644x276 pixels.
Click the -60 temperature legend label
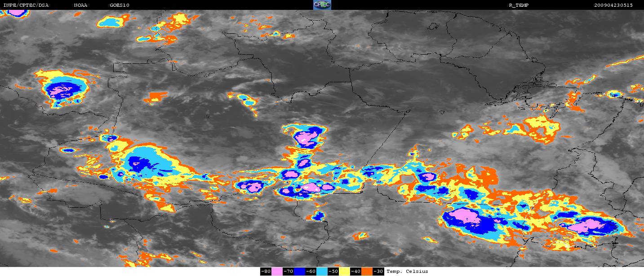tap(311, 272)
